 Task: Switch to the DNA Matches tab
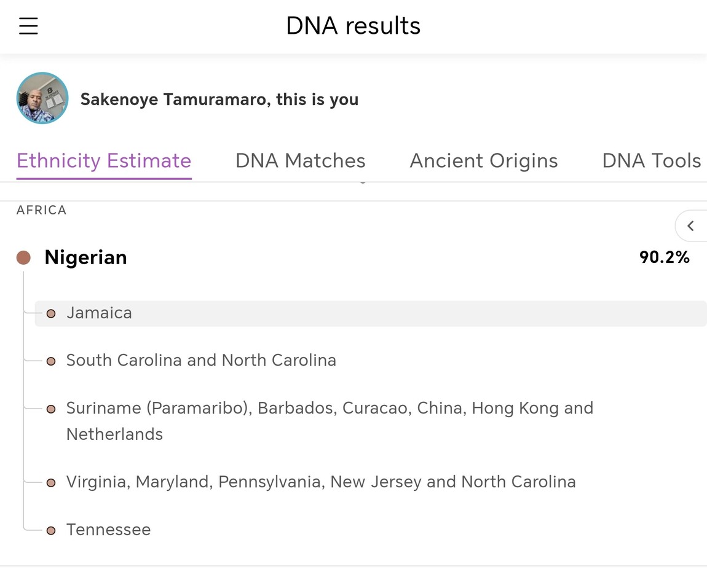point(299,160)
